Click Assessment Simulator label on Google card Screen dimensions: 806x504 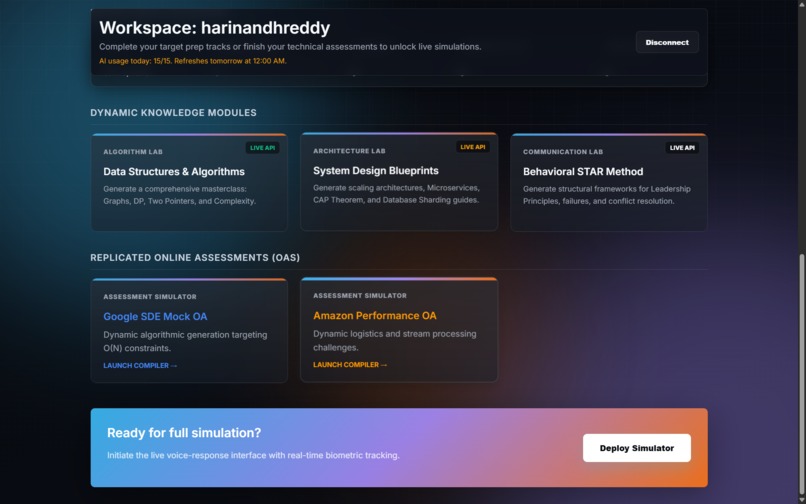150,297
